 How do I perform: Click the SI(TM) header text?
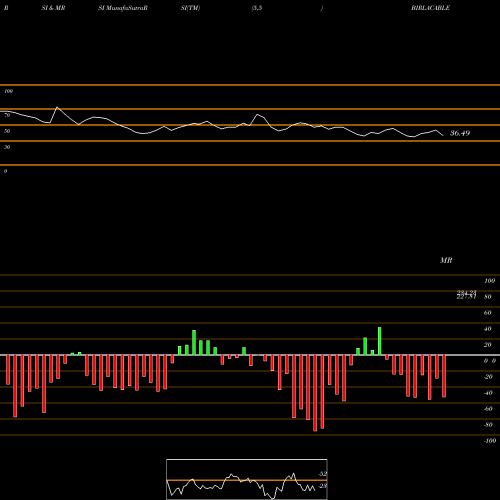[x=190, y=8]
